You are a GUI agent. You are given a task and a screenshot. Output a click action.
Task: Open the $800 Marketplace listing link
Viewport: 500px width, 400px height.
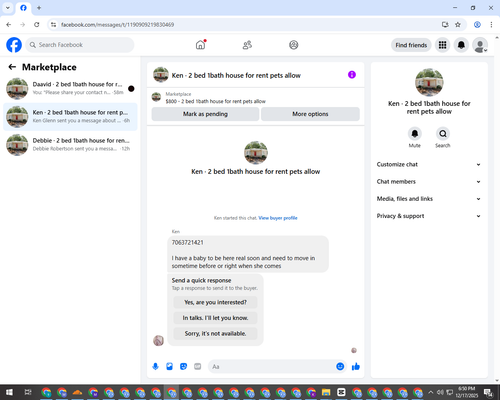(x=215, y=101)
